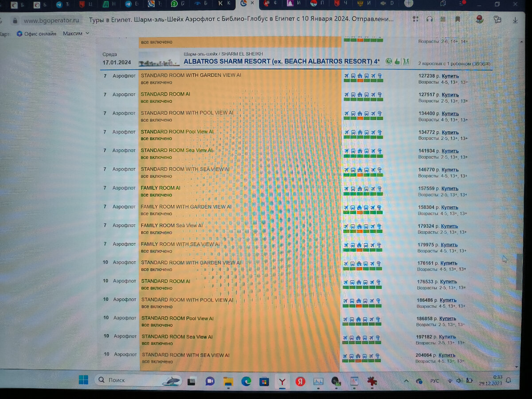Open Офис онлайн bookmark
The width and height of the screenshot is (532, 399).
tap(36, 34)
